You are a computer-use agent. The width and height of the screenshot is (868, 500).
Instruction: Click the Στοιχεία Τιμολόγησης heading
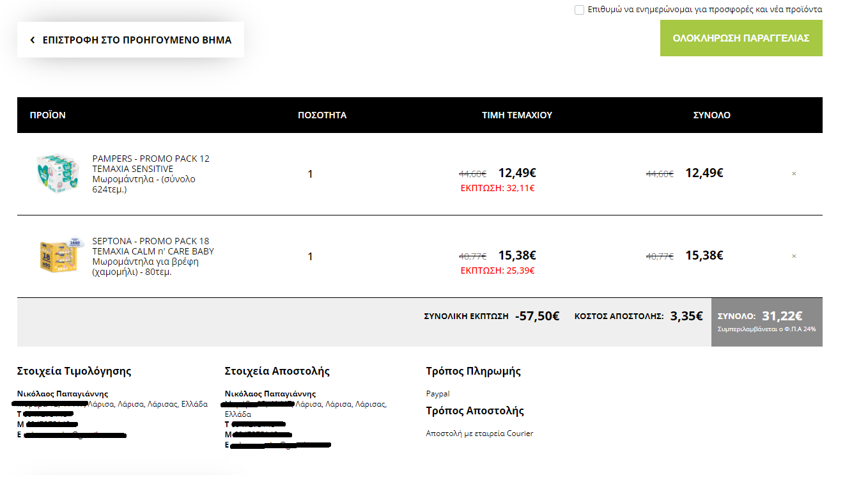point(74,371)
